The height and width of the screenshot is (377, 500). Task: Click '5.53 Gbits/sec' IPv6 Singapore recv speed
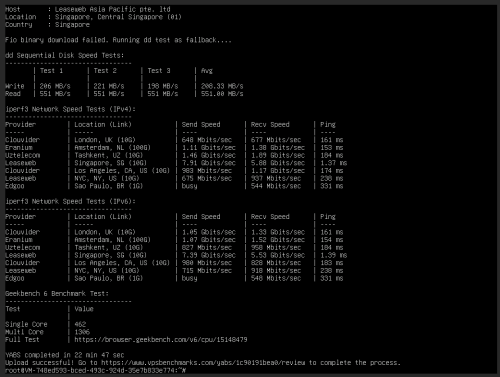click(278, 255)
